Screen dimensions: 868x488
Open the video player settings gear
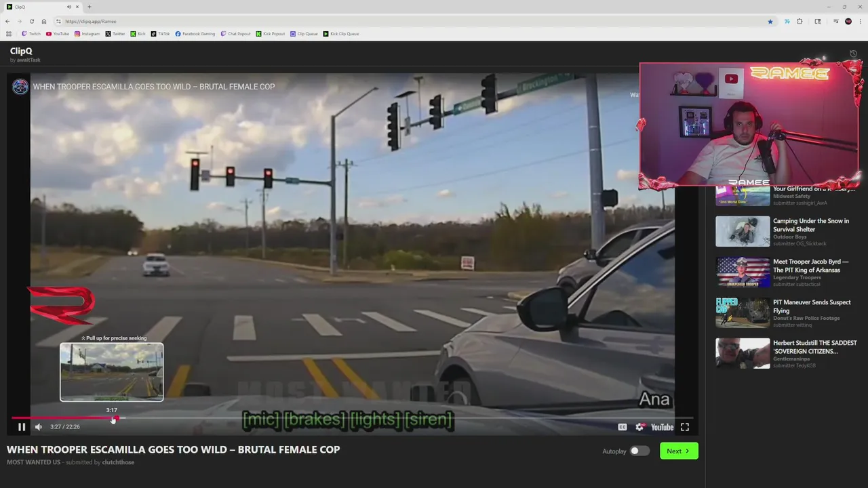639,427
